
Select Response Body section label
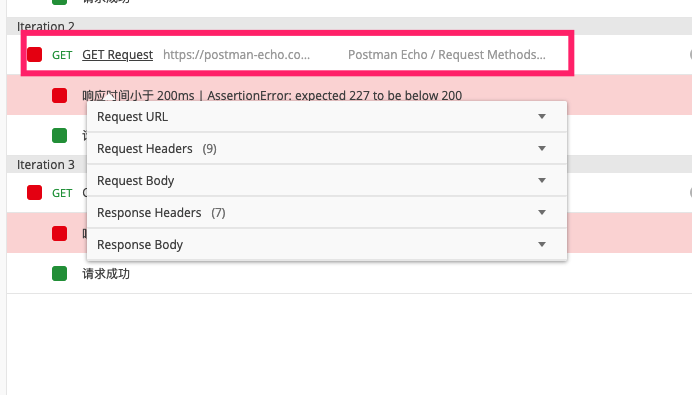pos(140,245)
